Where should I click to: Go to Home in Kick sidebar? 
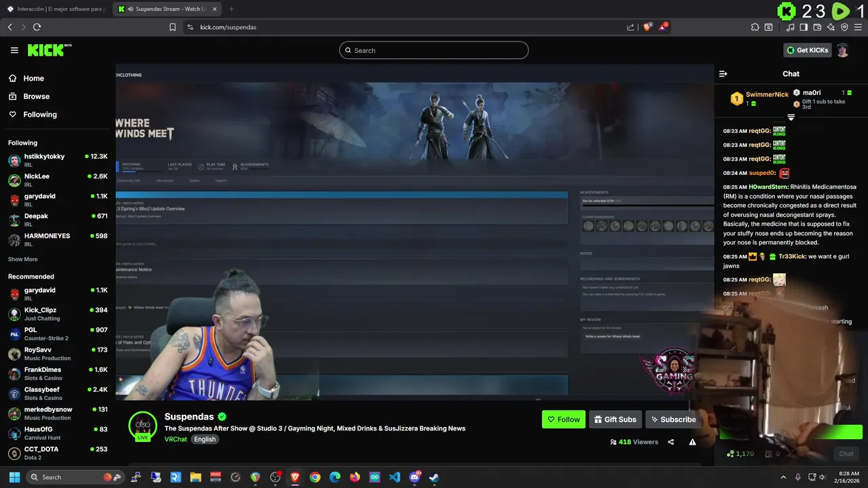coord(33,78)
